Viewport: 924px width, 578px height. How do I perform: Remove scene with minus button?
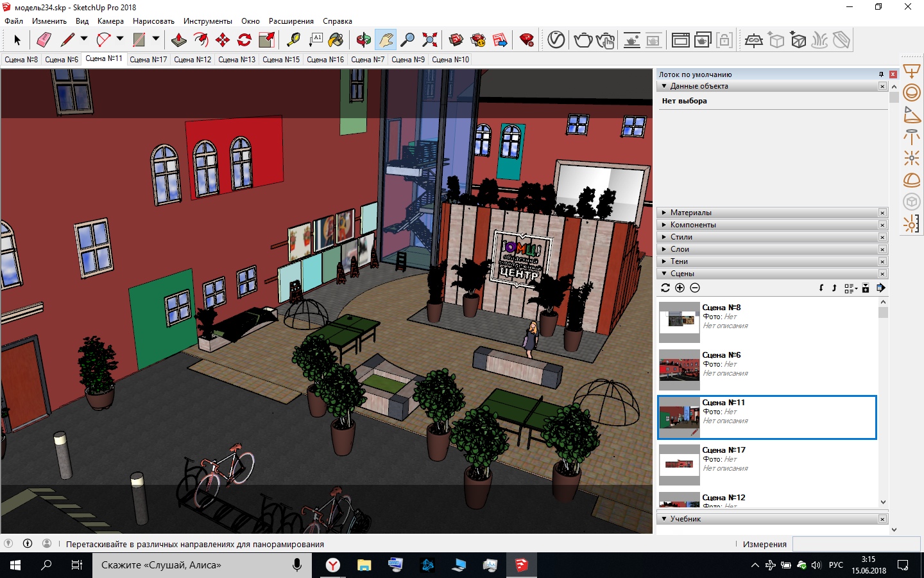coord(695,288)
